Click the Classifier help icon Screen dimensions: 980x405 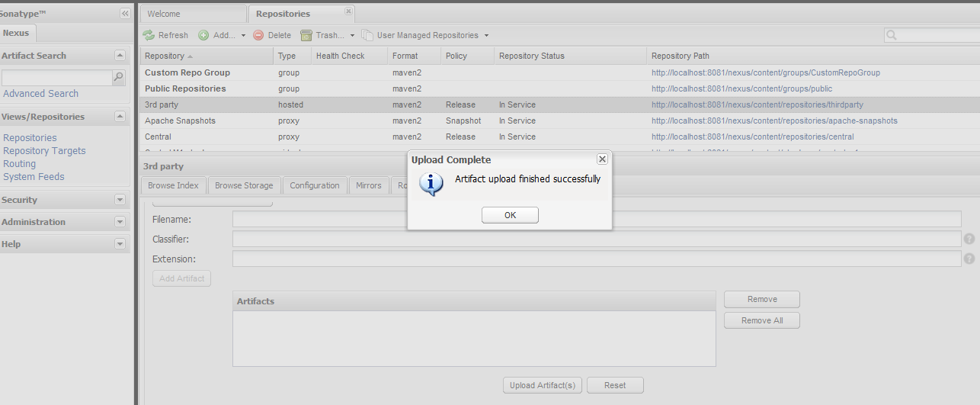pos(969,239)
